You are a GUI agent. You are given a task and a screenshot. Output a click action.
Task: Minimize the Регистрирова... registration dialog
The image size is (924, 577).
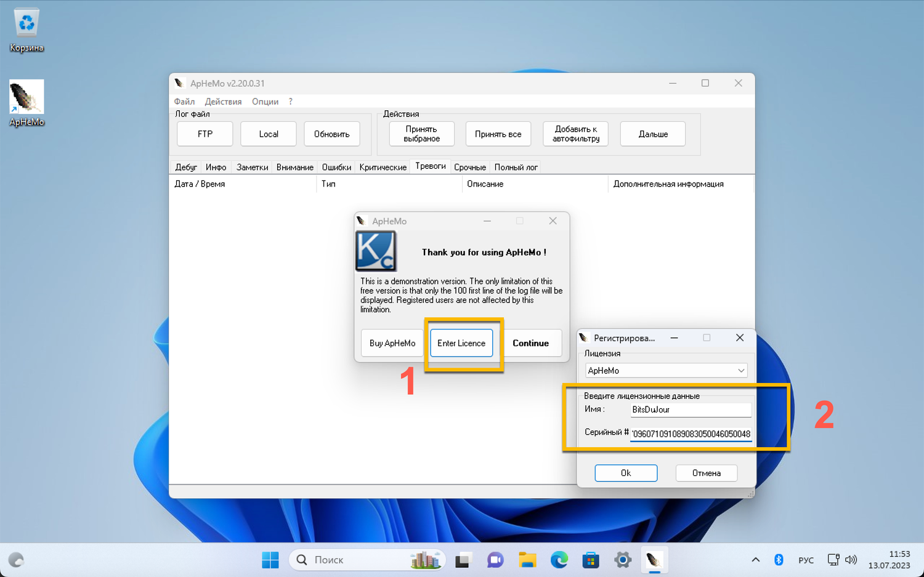tap(675, 337)
